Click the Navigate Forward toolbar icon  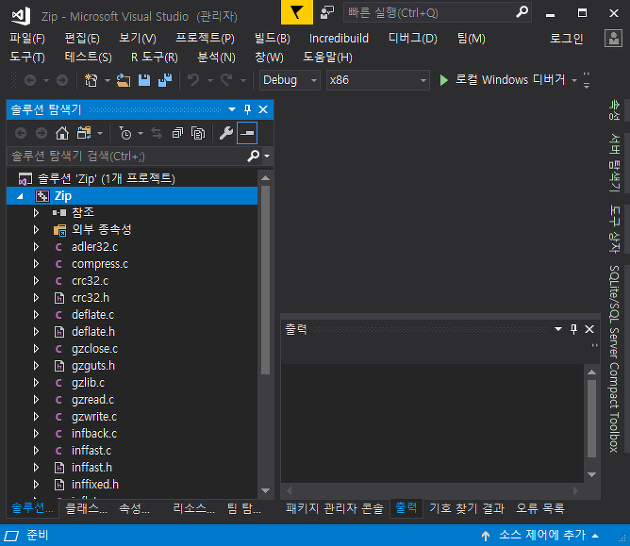point(62,80)
